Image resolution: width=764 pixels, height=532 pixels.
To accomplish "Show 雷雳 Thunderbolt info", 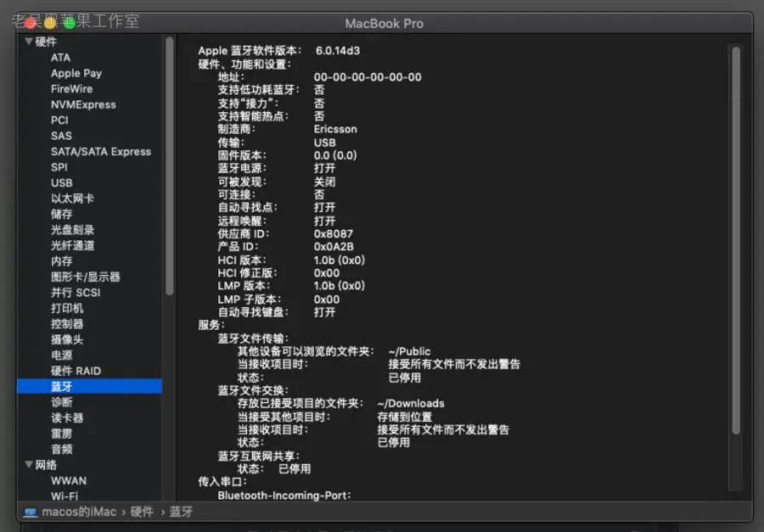I will [x=61, y=433].
